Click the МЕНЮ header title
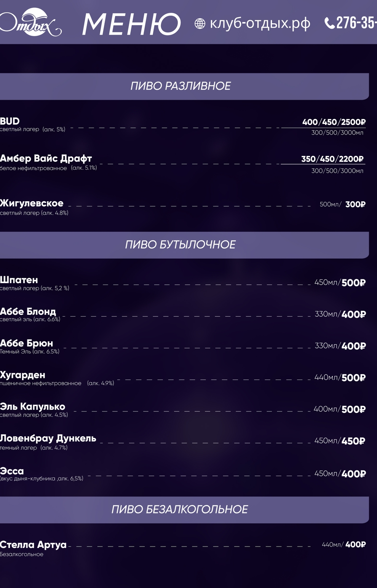The width and height of the screenshot is (377, 588). (131, 24)
